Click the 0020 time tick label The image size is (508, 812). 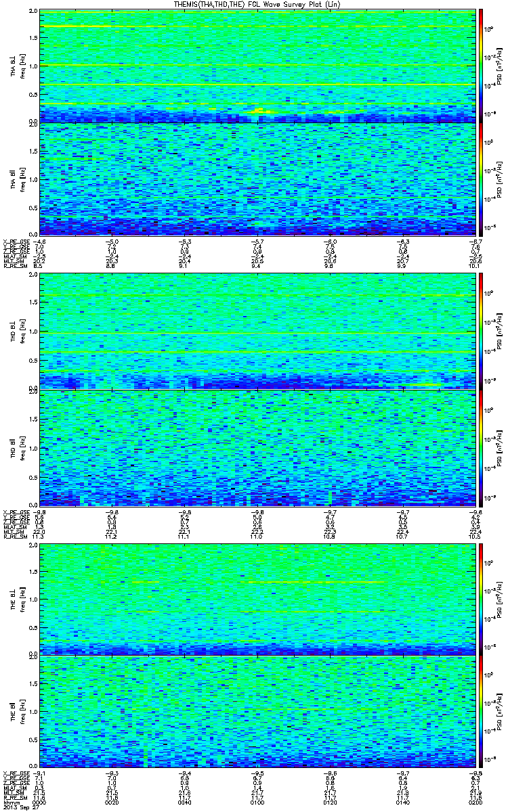click(112, 802)
